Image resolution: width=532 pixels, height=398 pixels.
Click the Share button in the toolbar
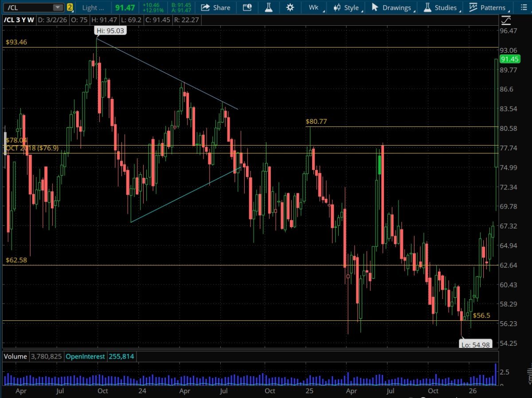pyautogui.click(x=215, y=8)
